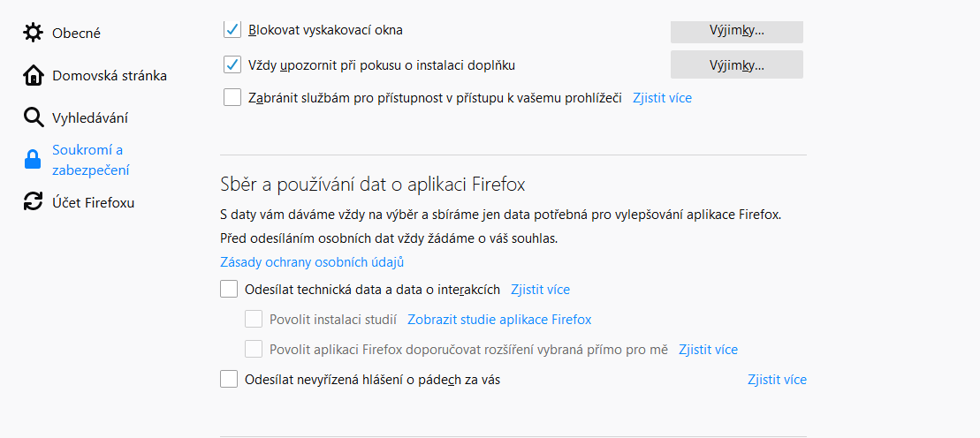Click the padlock icon for Soukromí a zabezpečení

pos(33,160)
